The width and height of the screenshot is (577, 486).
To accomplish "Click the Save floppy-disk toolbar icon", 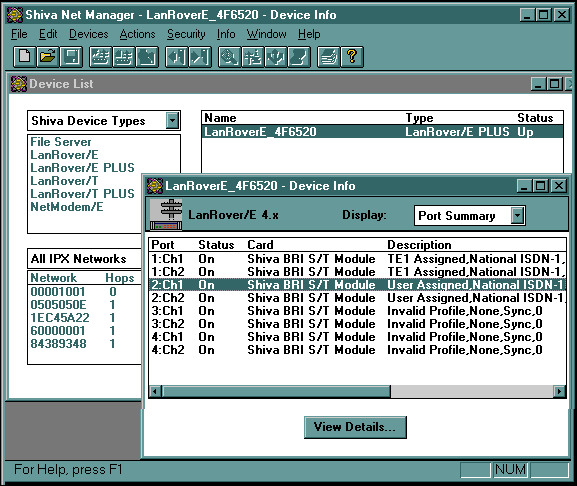I will (71, 57).
